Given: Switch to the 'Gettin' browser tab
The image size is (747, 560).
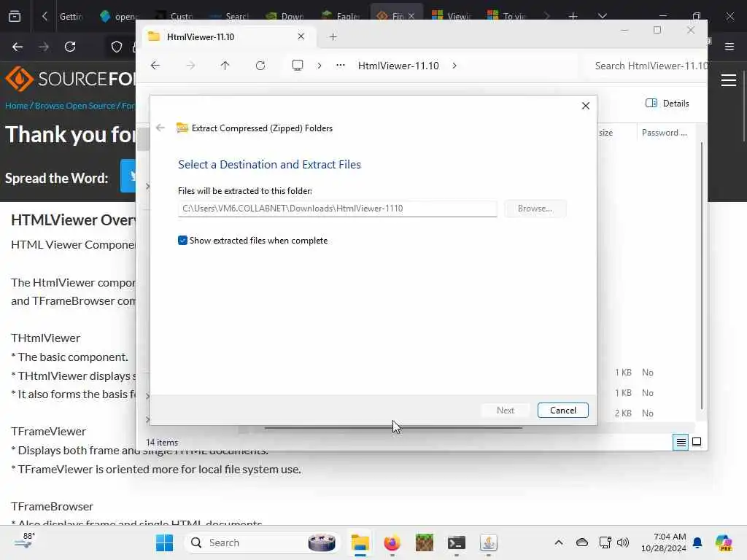Looking at the screenshot, I should tap(71, 16).
